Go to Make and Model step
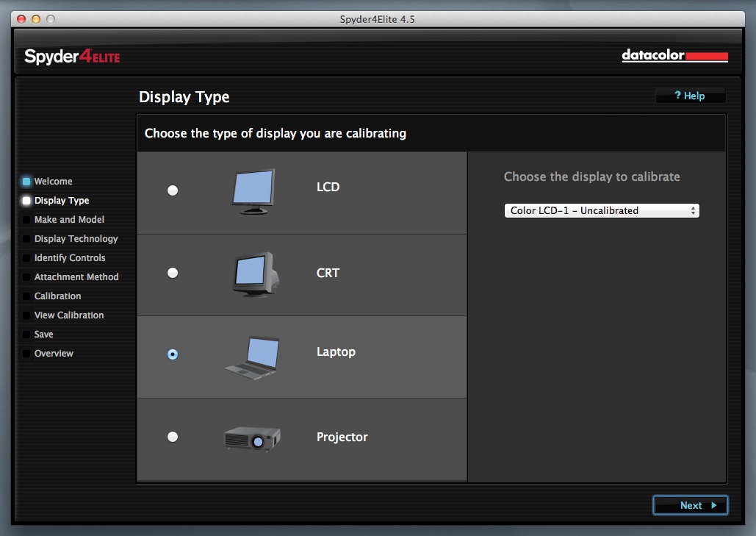 pos(69,220)
